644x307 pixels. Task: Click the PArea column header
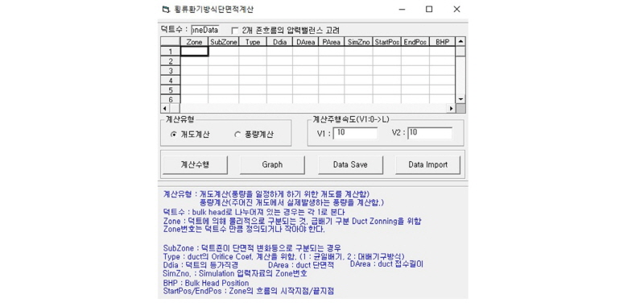332,42
